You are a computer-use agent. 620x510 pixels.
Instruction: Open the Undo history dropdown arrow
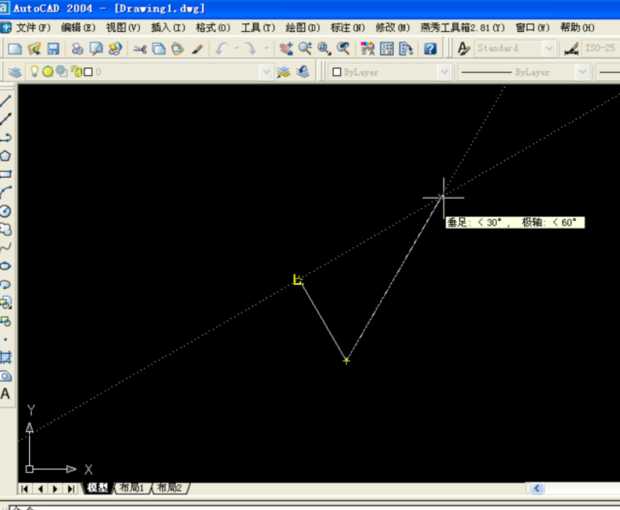click(237, 49)
